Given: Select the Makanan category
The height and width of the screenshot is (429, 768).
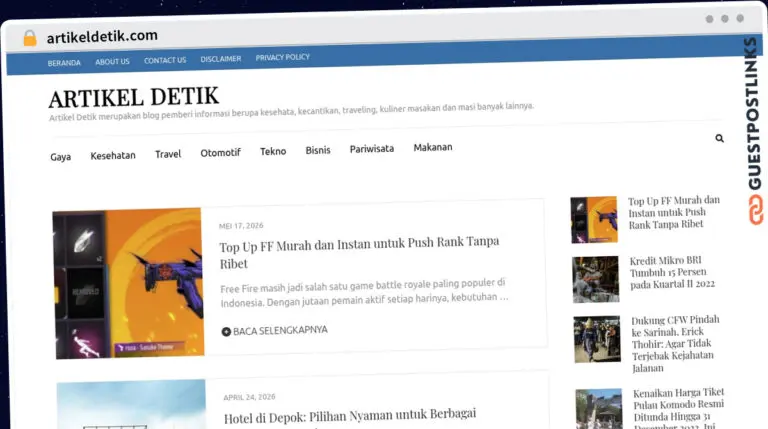Looking at the screenshot, I should 433,147.
